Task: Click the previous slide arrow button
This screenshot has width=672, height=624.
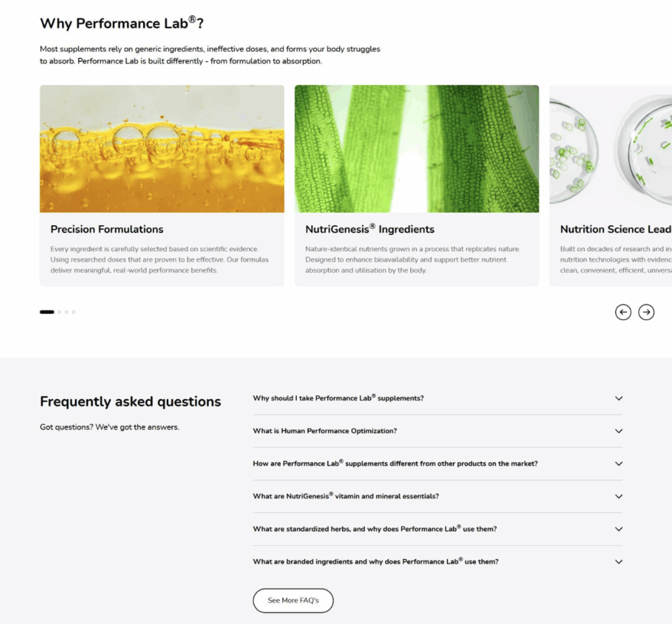Action: click(623, 312)
